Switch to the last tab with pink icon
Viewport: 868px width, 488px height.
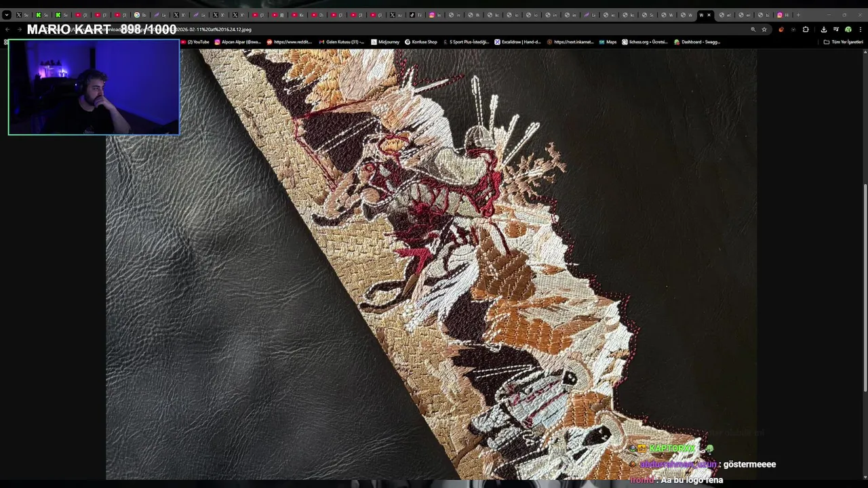[x=783, y=15]
